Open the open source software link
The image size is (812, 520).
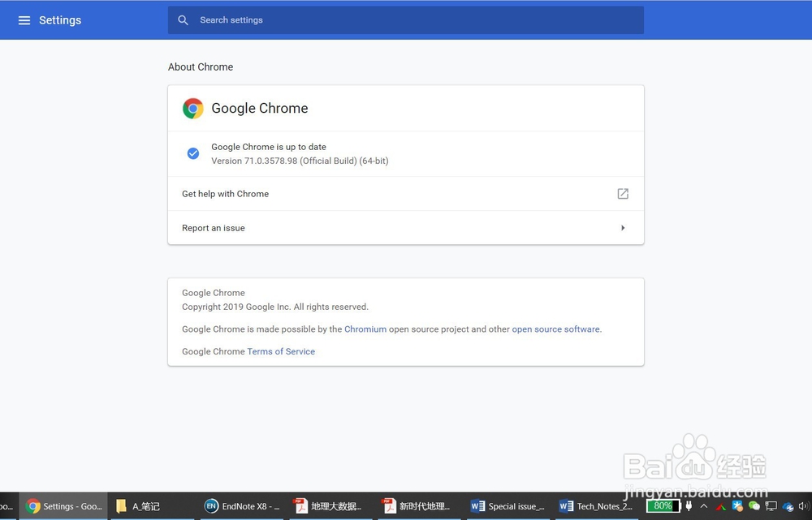[555, 329]
